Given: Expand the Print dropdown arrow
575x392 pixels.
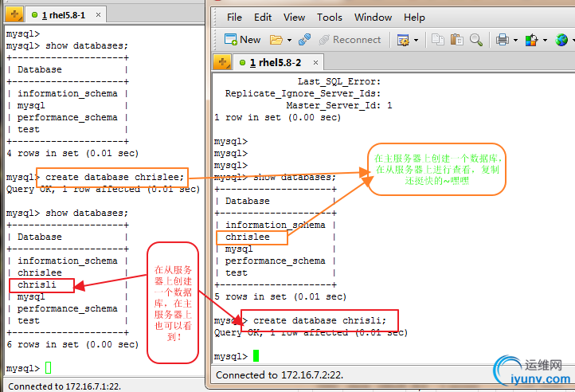Looking at the screenshot, I should click(x=515, y=40).
